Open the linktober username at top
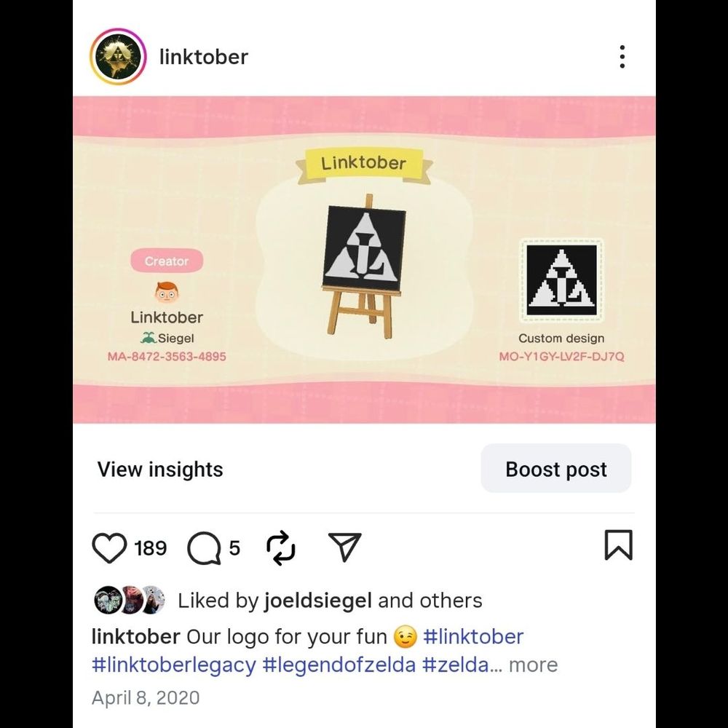 point(204,57)
